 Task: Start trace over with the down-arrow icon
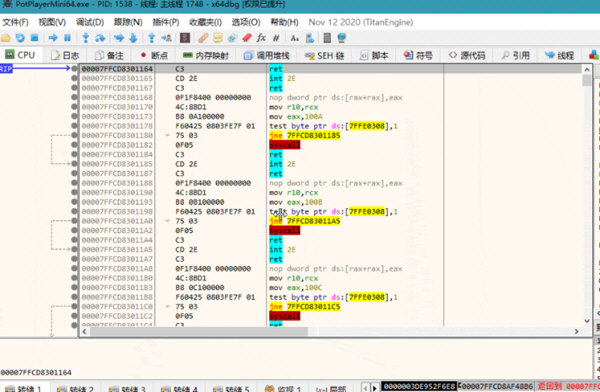pos(133,38)
